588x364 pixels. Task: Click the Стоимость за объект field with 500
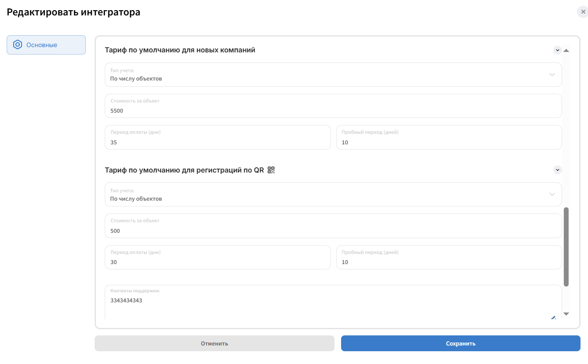pos(333,226)
